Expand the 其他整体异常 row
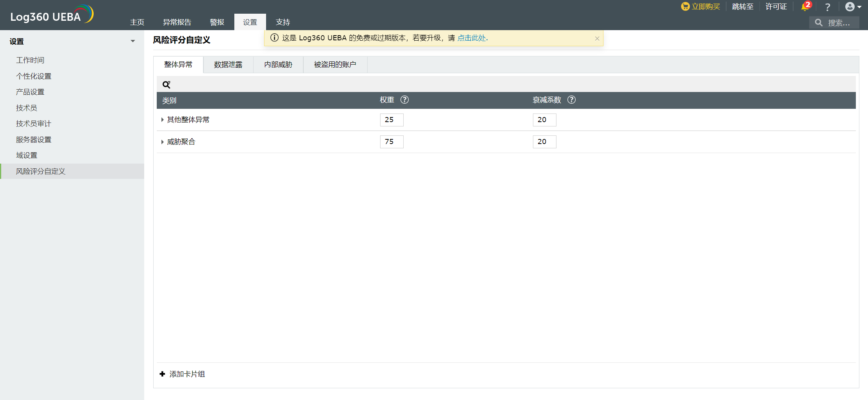The height and width of the screenshot is (400, 868). 162,120
